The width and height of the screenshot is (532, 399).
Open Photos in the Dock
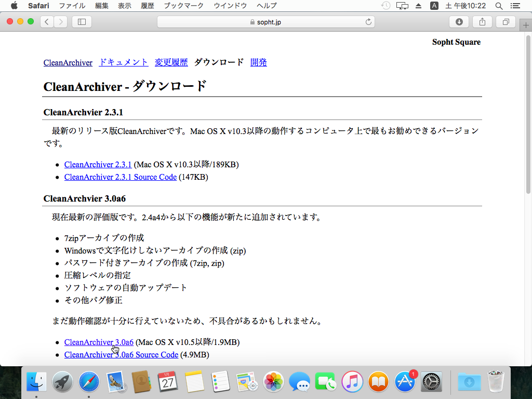(273, 382)
